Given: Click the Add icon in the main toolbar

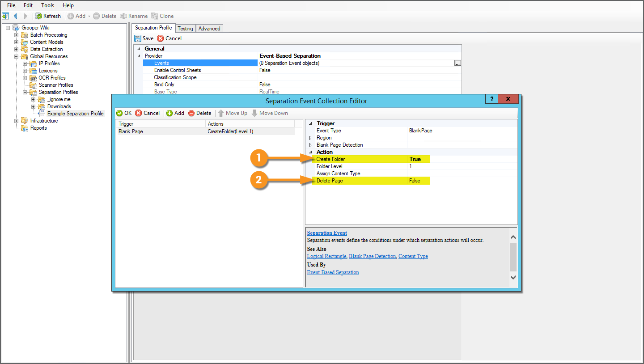Looking at the screenshot, I should point(71,16).
